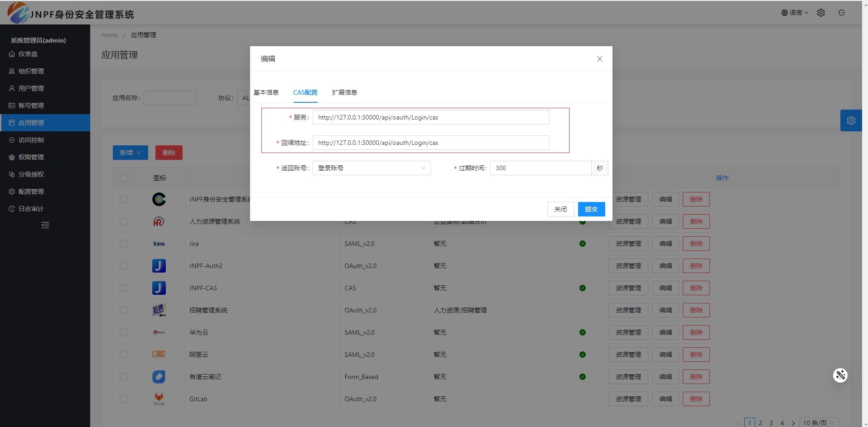Viewport: 868px width, 427px height.
Task: Check the Jira row checkbox
Action: (x=124, y=244)
